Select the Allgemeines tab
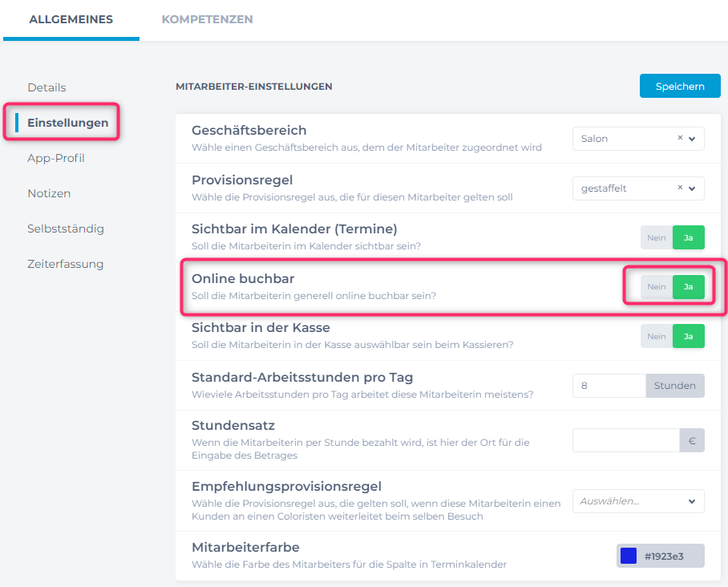Screen dimensions: 728x587 [71, 19]
